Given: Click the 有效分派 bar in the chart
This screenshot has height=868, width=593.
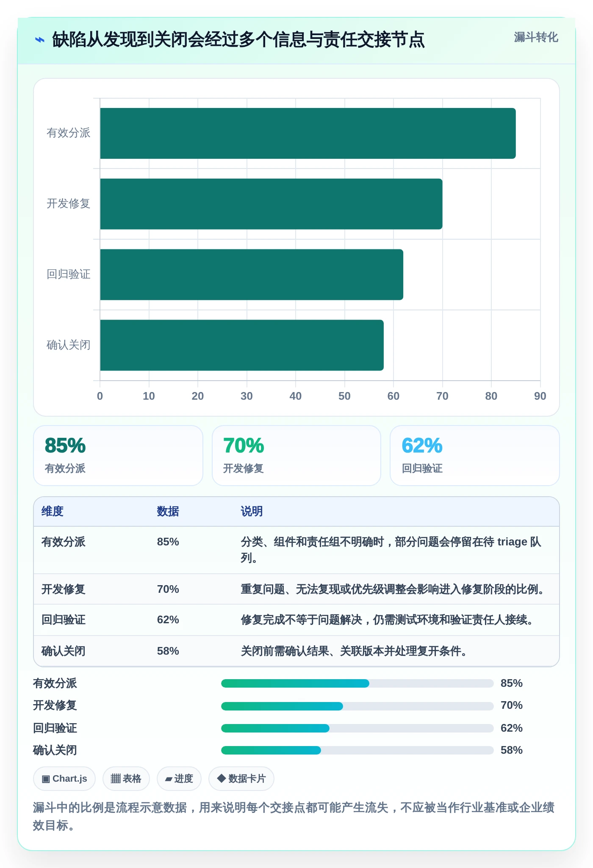Looking at the screenshot, I should [308, 133].
